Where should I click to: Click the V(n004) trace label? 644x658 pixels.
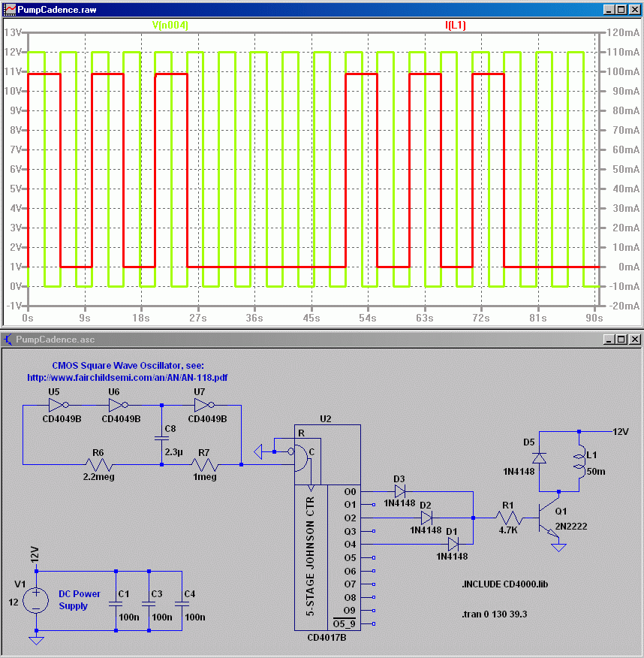[x=170, y=26]
